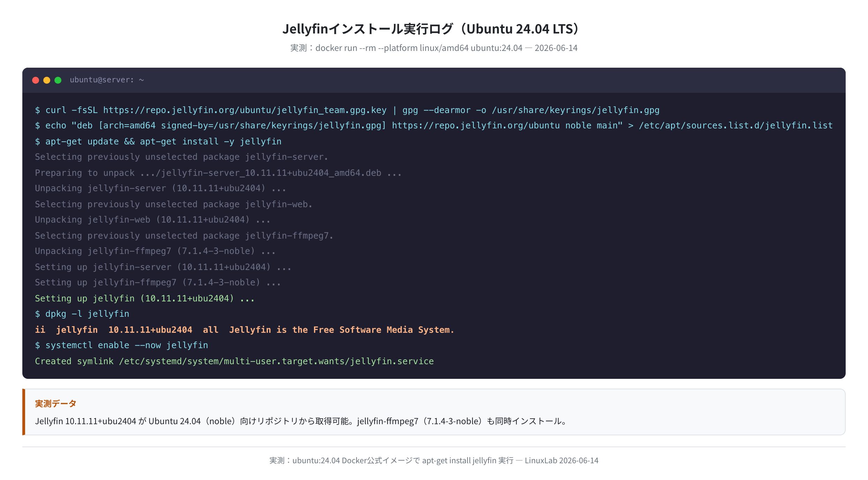868x480 pixels.
Task: Click the footer text mentioning 'LinuxLab 2026-06-14'
Action: 434,460
